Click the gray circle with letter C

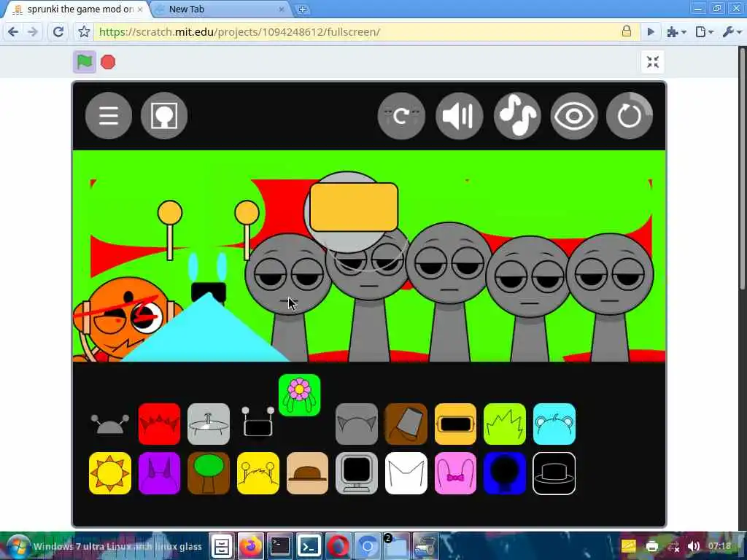click(401, 116)
